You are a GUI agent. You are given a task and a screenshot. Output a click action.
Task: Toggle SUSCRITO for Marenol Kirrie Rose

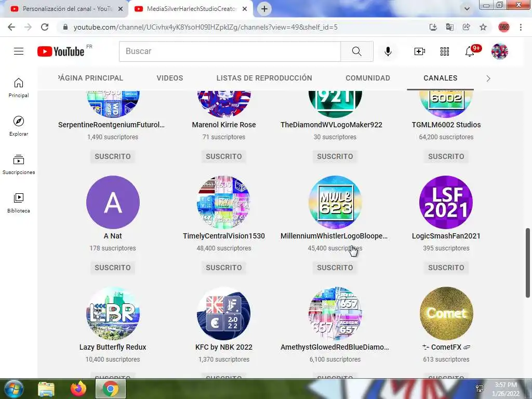tap(224, 156)
